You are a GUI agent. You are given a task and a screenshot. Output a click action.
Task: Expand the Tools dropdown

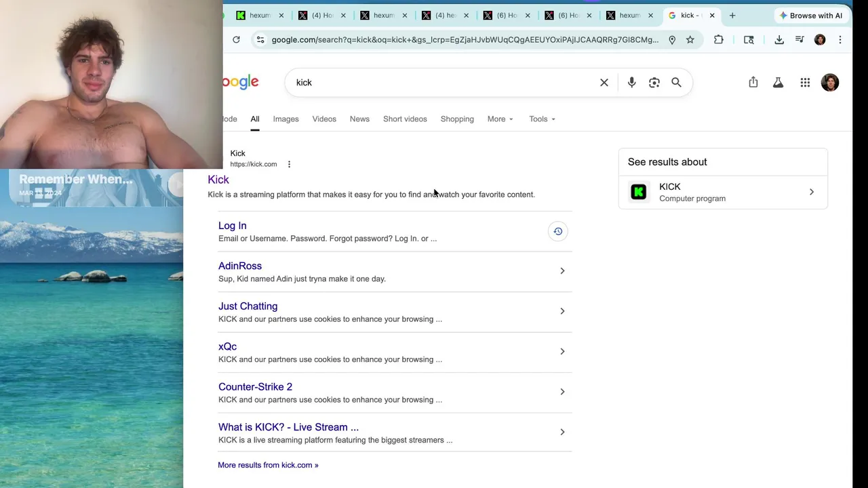tap(542, 119)
